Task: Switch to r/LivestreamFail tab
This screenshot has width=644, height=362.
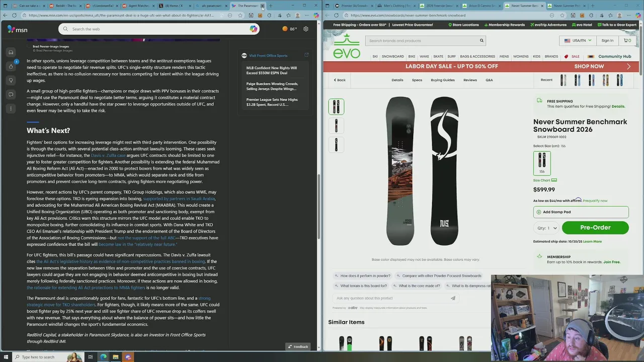Action: [x=103, y=6]
